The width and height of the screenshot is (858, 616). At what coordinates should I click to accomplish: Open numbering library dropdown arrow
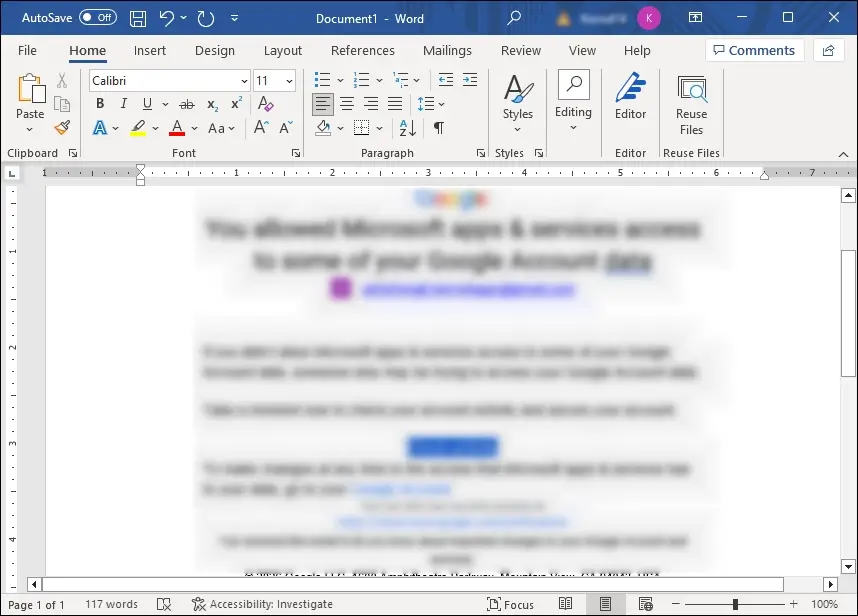click(x=379, y=80)
